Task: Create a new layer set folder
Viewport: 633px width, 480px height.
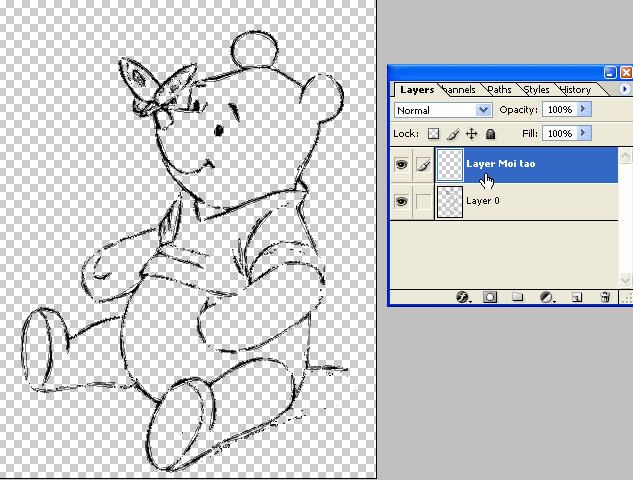Action: (518, 298)
